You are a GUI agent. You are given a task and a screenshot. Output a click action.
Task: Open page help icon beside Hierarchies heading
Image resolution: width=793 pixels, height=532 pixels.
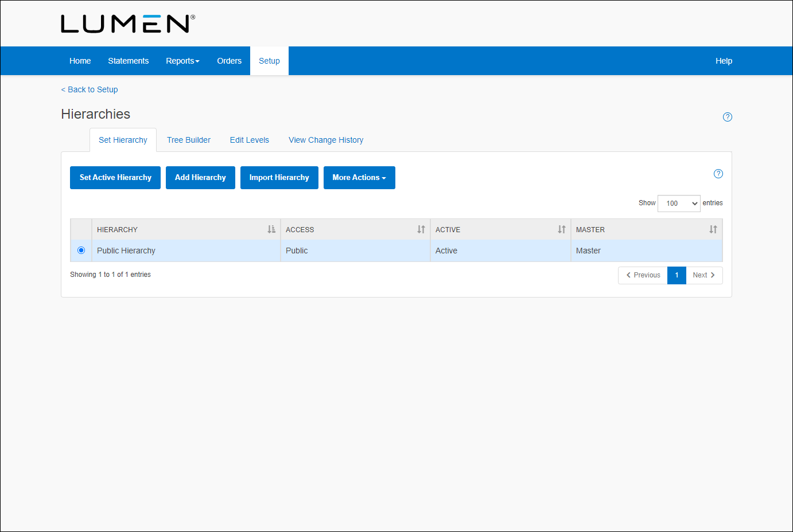pos(727,117)
